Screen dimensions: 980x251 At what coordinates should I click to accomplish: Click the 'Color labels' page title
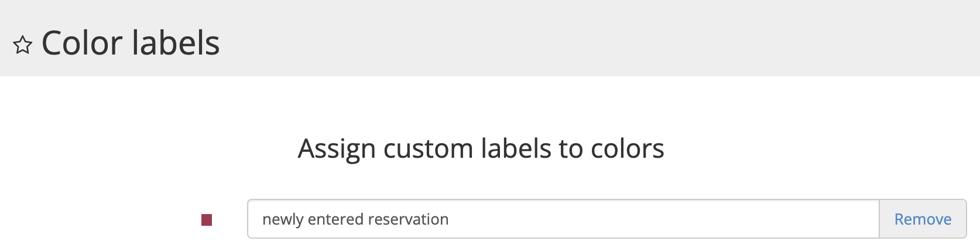coord(131,43)
